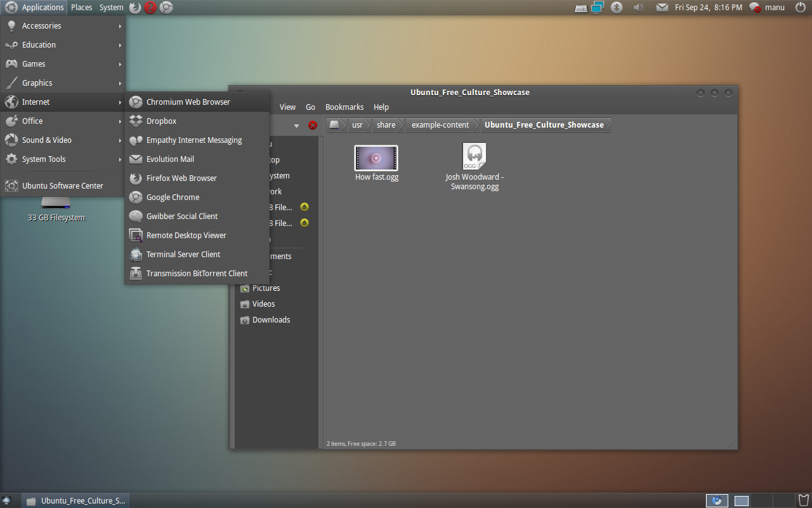Click the root filesystem path button icon
The image size is (812, 508).
[335, 125]
